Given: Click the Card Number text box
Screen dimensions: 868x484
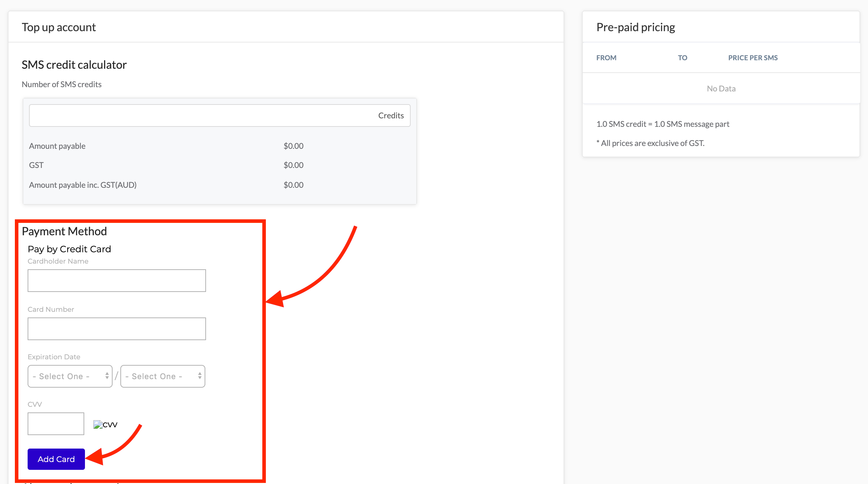Looking at the screenshot, I should click(x=116, y=328).
